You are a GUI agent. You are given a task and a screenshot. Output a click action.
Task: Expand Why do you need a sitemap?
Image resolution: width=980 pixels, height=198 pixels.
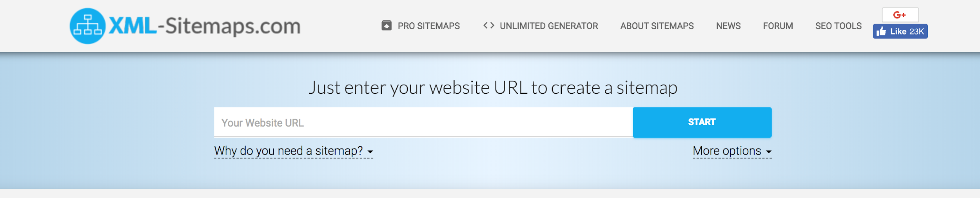pos(294,151)
